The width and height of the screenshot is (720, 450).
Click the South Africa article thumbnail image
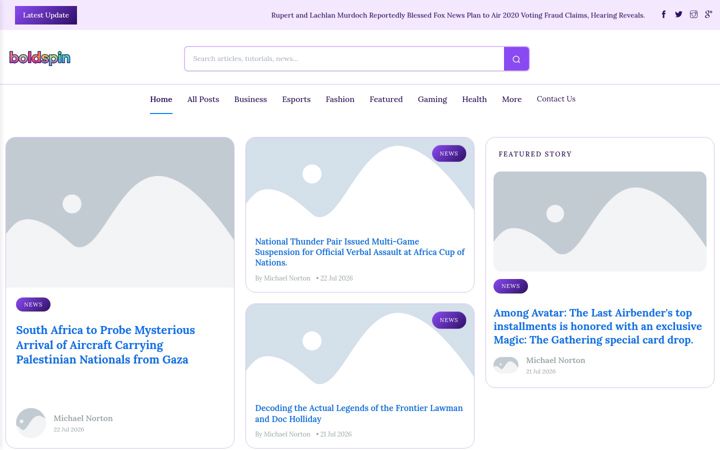120,212
